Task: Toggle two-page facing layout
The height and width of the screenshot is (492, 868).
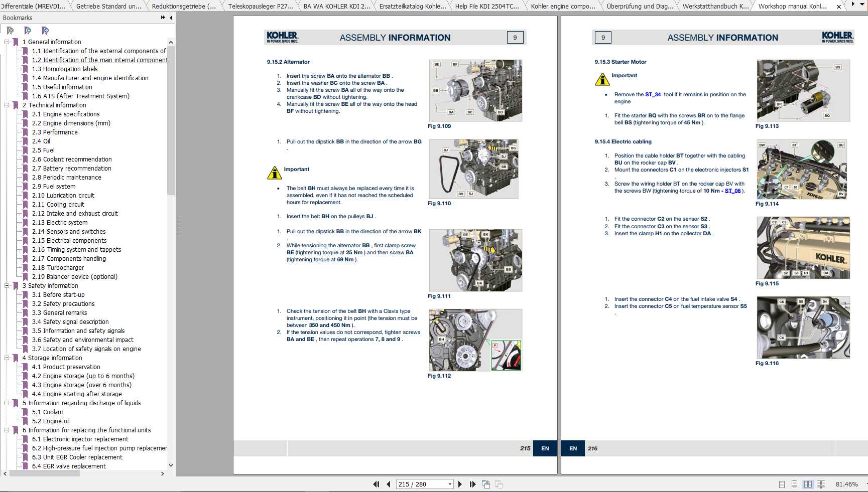Action: click(x=808, y=484)
